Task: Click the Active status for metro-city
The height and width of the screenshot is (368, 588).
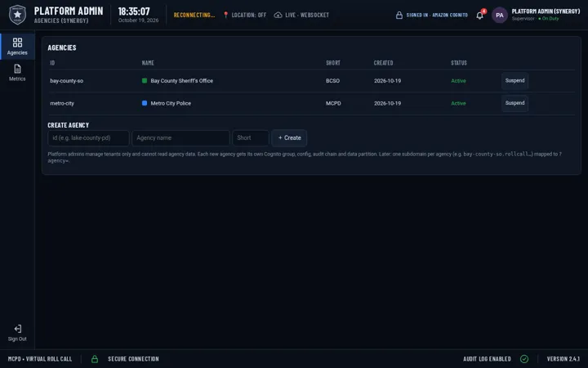Action: tap(458, 103)
